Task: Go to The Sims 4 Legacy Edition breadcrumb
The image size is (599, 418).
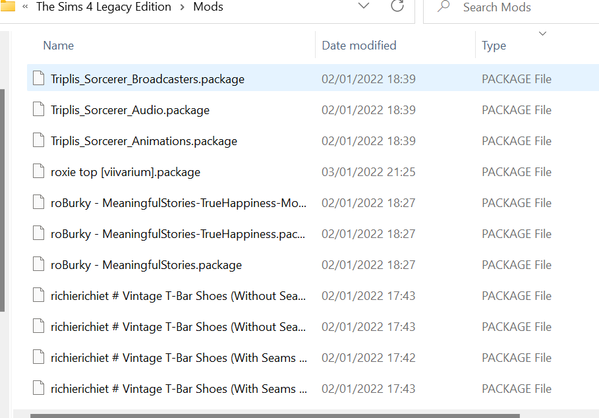Action: click(x=104, y=7)
